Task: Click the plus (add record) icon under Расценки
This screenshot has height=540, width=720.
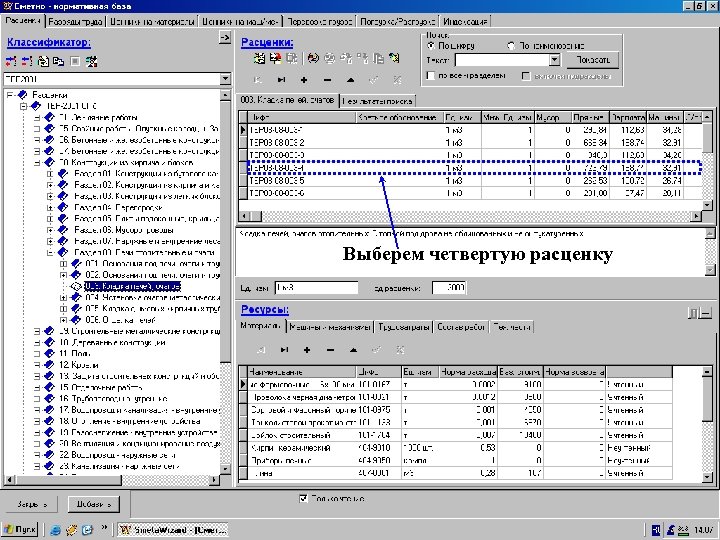Action: point(303,79)
